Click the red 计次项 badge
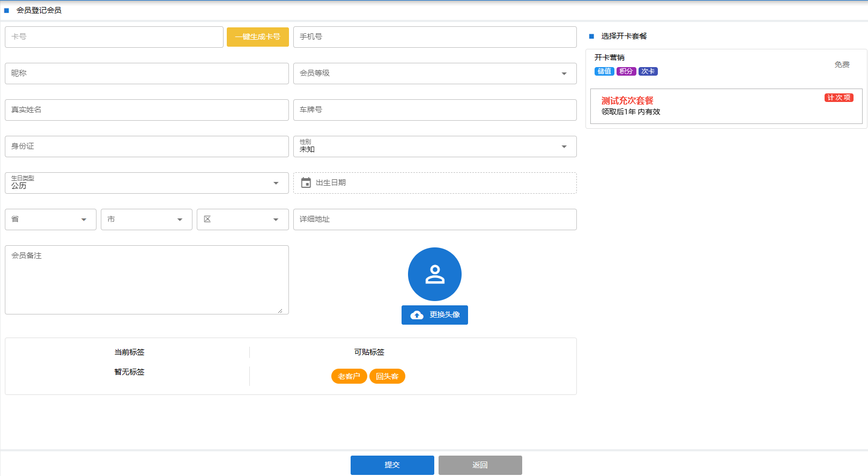This screenshot has width=868, height=476. click(839, 98)
